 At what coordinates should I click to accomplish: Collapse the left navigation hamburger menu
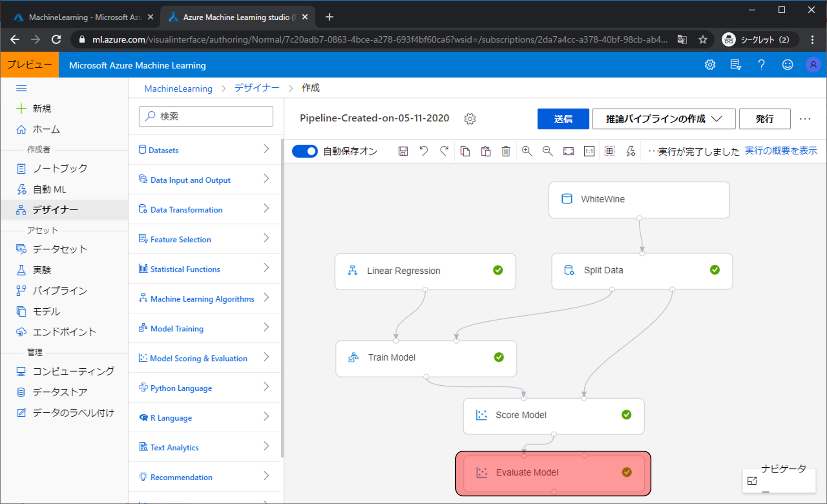pyautogui.click(x=21, y=88)
